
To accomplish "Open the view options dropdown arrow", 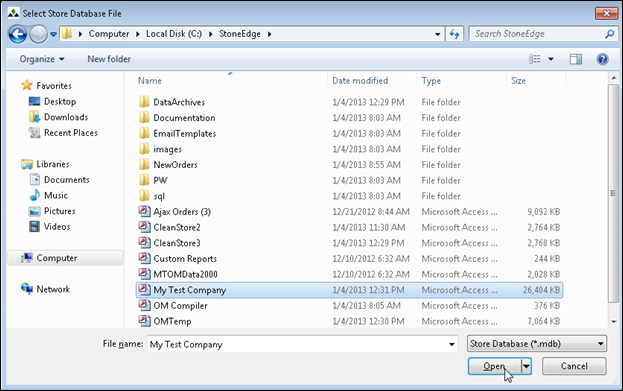I will 551,59.
